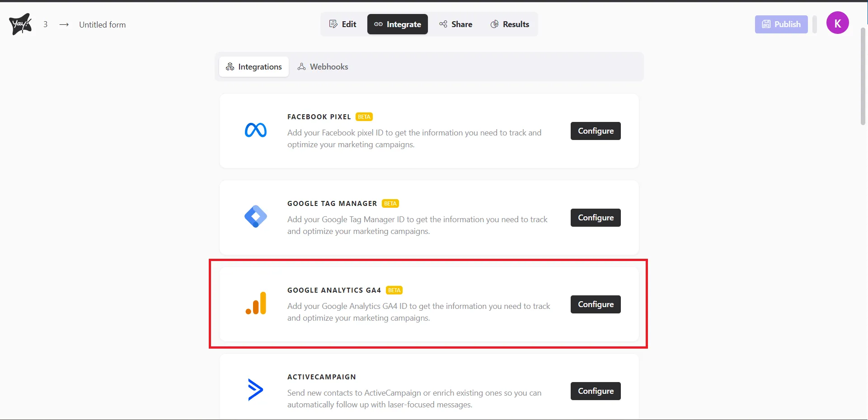The width and height of the screenshot is (868, 420).
Task: Go to the Share tab
Action: tap(456, 24)
